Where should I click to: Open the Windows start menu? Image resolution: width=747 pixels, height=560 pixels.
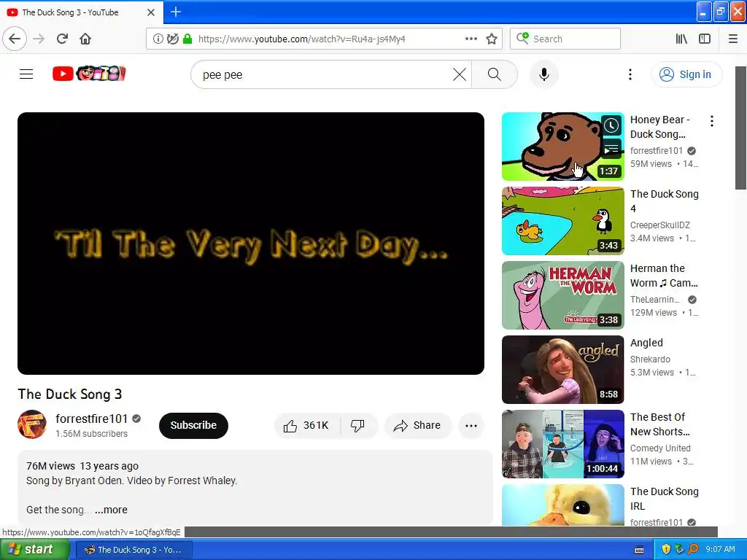tap(34, 550)
